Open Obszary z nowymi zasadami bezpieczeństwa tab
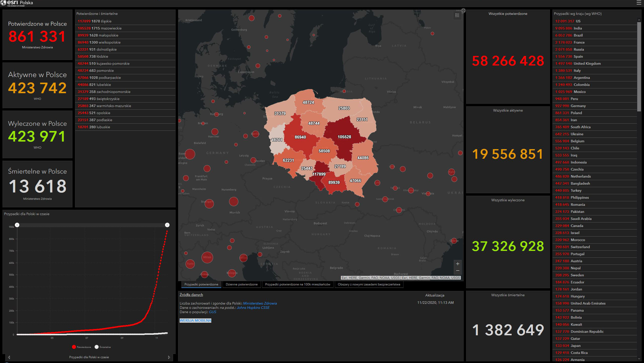 click(x=369, y=284)
